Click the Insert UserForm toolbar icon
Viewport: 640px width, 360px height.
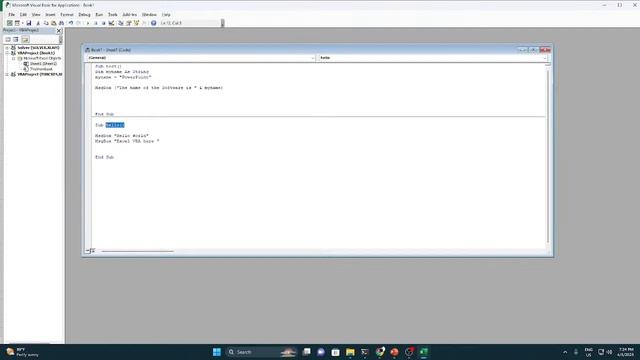[x=17, y=23]
